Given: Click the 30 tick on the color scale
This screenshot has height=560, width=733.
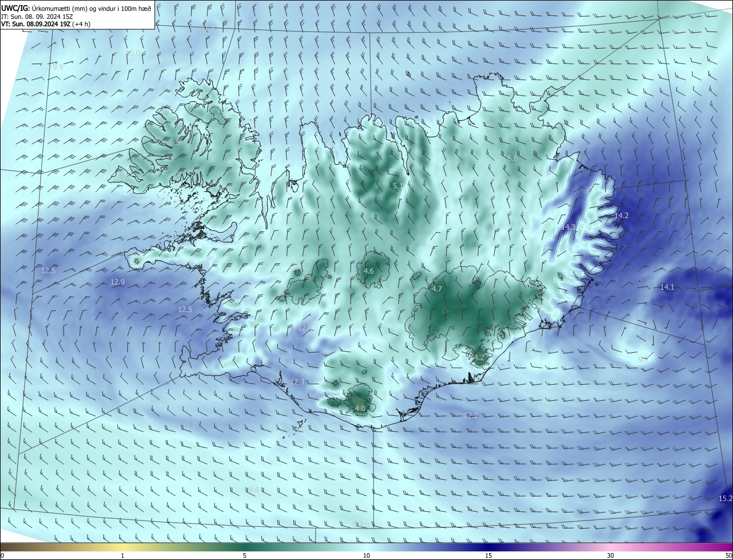Looking at the screenshot, I should tap(610, 555).
